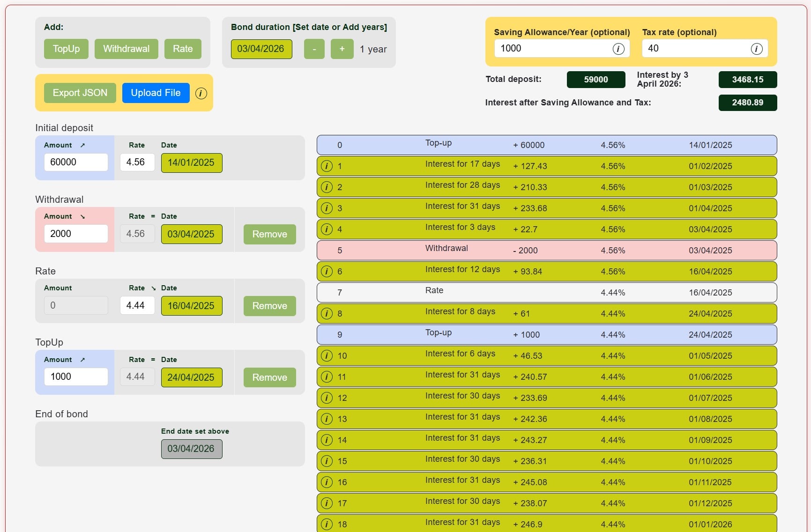Click the blue Upload File button
Viewport: 811px width, 532px height.
pos(156,93)
